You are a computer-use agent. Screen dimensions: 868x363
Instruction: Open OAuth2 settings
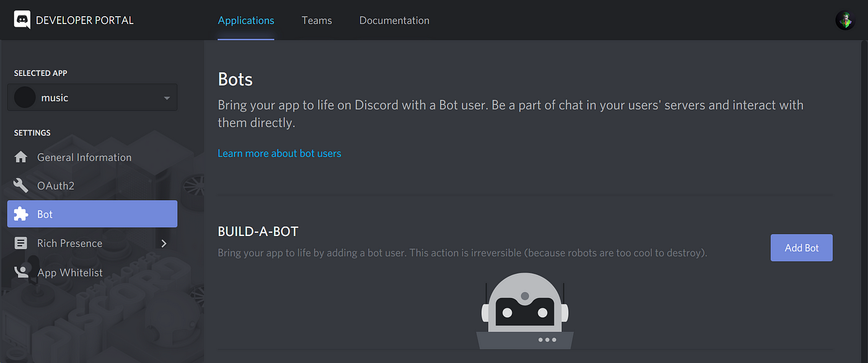point(92,186)
